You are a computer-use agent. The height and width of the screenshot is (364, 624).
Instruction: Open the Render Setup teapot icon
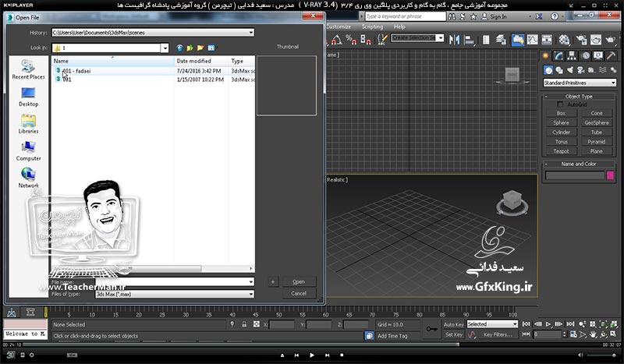click(581, 40)
